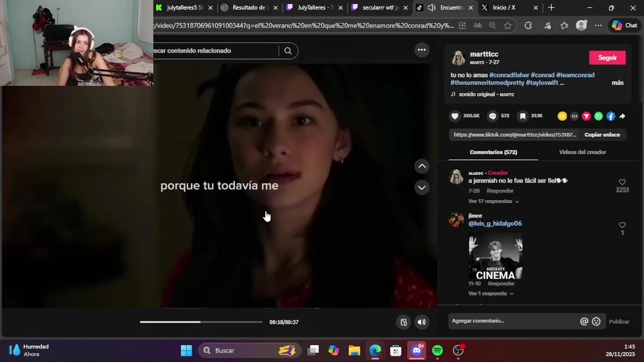Mute the video with speaker icon
The height and width of the screenshot is (362, 644).
click(422, 322)
